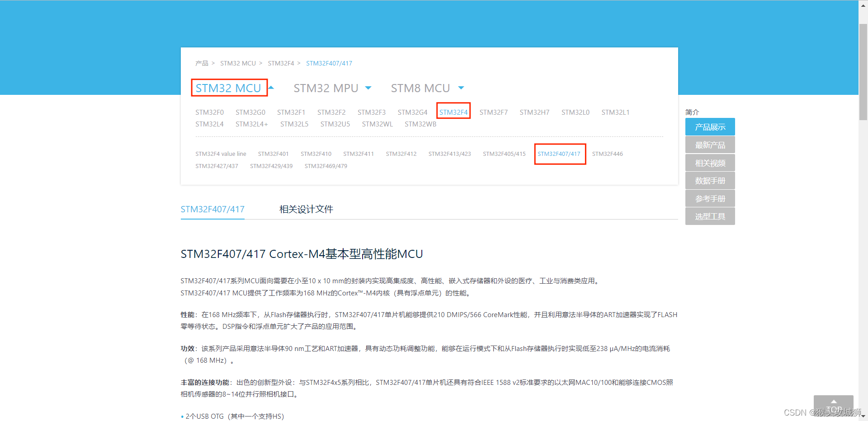The image size is (868, 421).
Task: Open the STM32 MCU breadcrumb link
Action: 238,63
